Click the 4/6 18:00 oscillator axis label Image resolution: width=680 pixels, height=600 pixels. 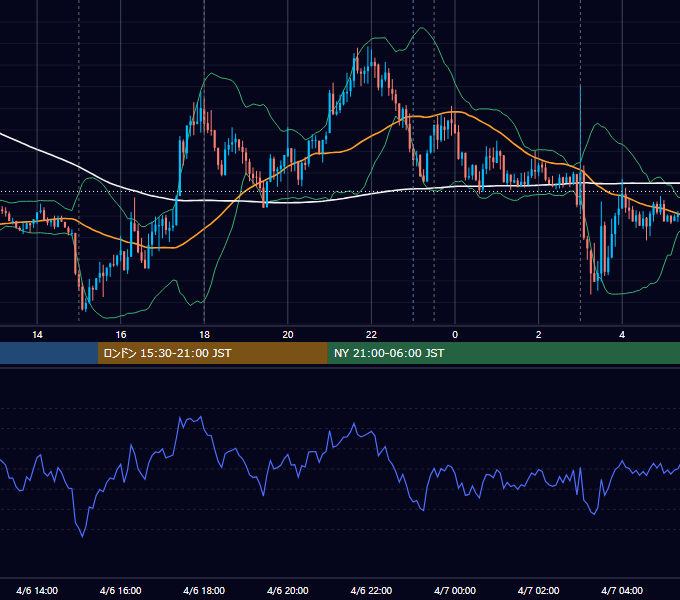(204, 590)
